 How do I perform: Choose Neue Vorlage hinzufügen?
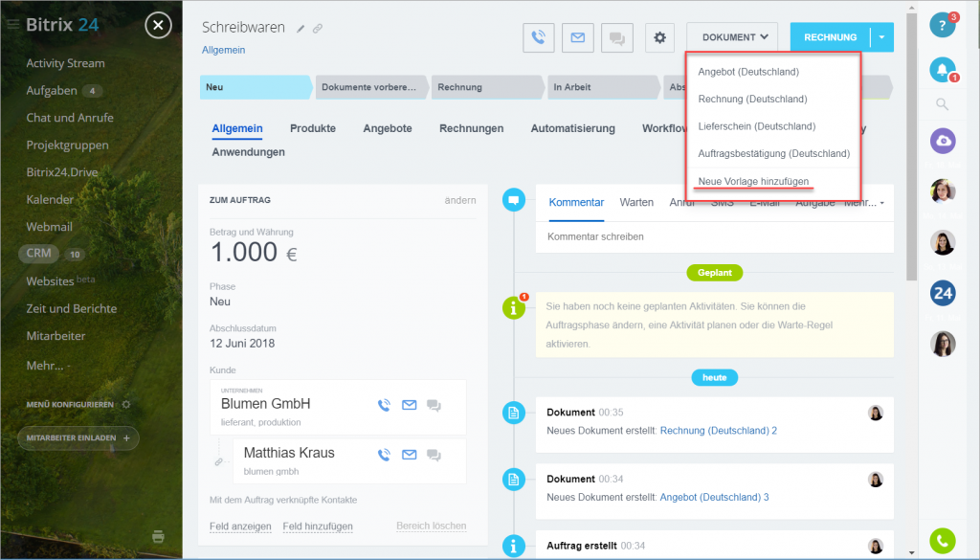753,181
